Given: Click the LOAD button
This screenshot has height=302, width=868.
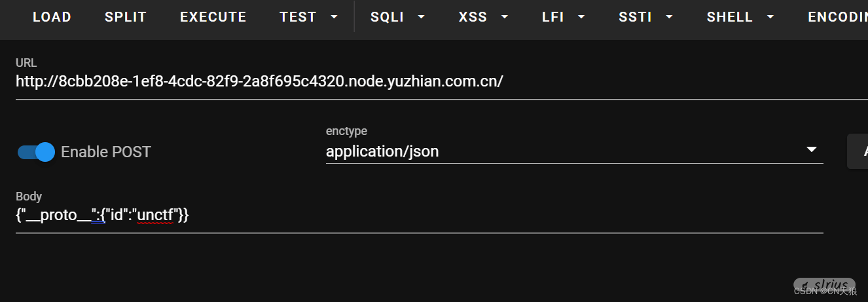Looking at the screenshot, I should 52,17.
